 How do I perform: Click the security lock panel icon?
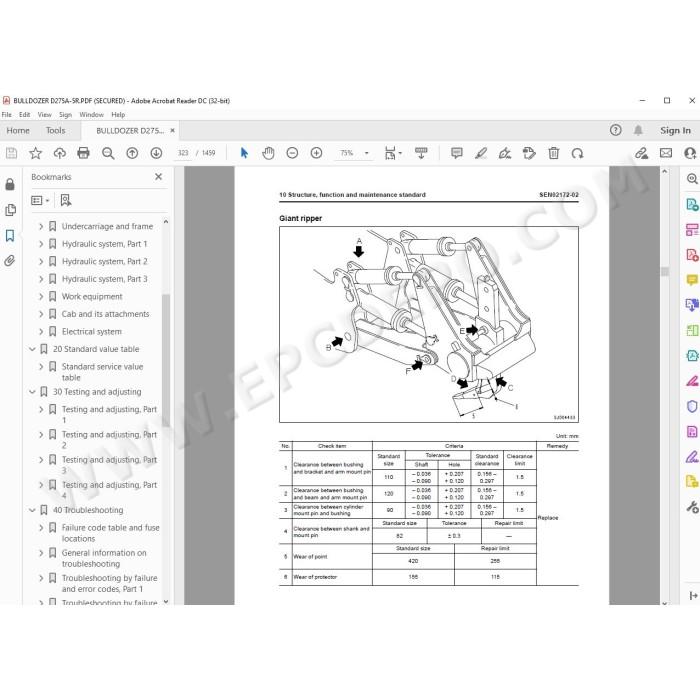[10, 184]
